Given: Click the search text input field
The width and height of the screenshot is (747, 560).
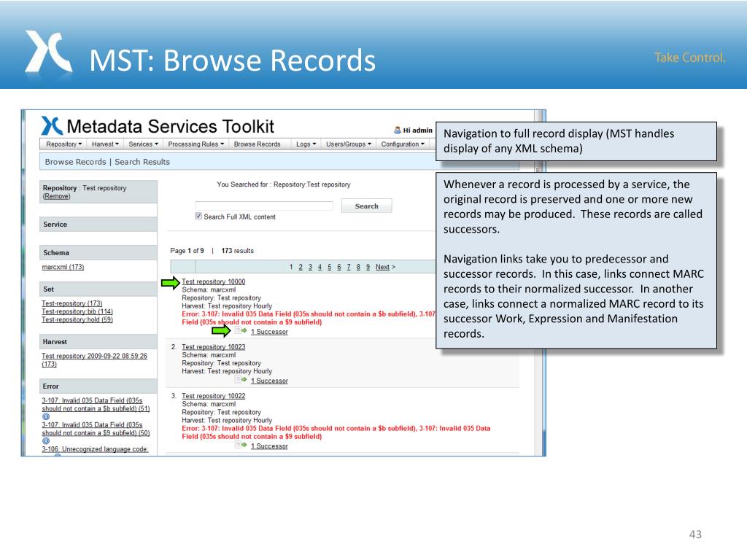Looking at the screenshot, I should 264,206.
